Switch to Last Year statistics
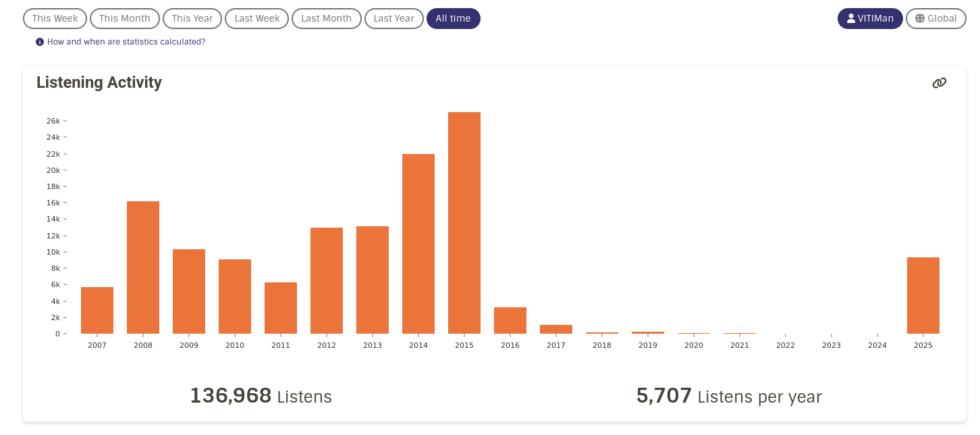 click(394, 19)
